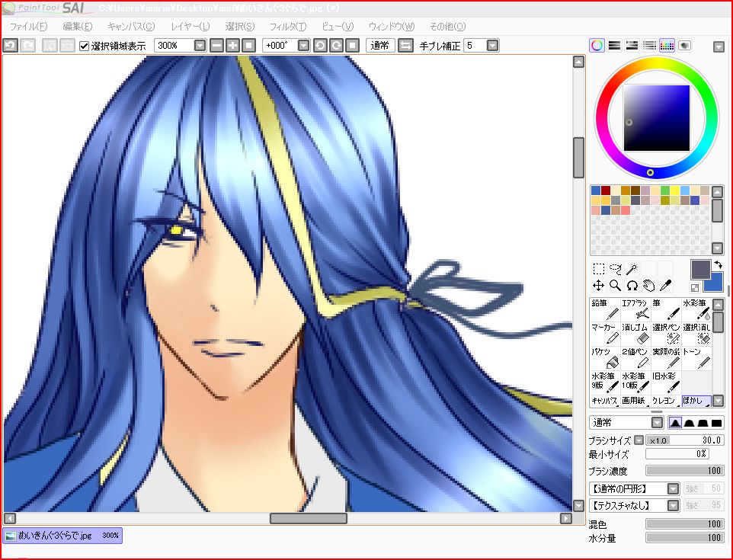Toggle 選択領域表示 checkbox
The height and width of the screenshot is (560, 733).
pos(84,46)
